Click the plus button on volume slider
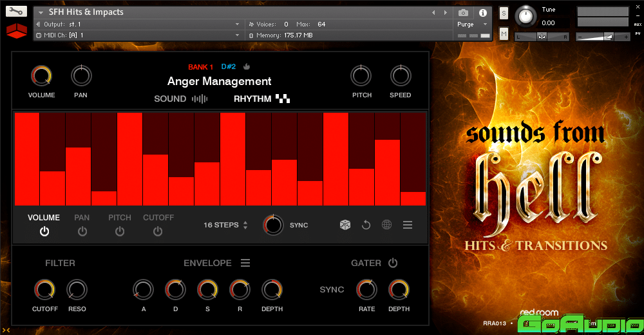Screen dimensions: 644x335 626,37
